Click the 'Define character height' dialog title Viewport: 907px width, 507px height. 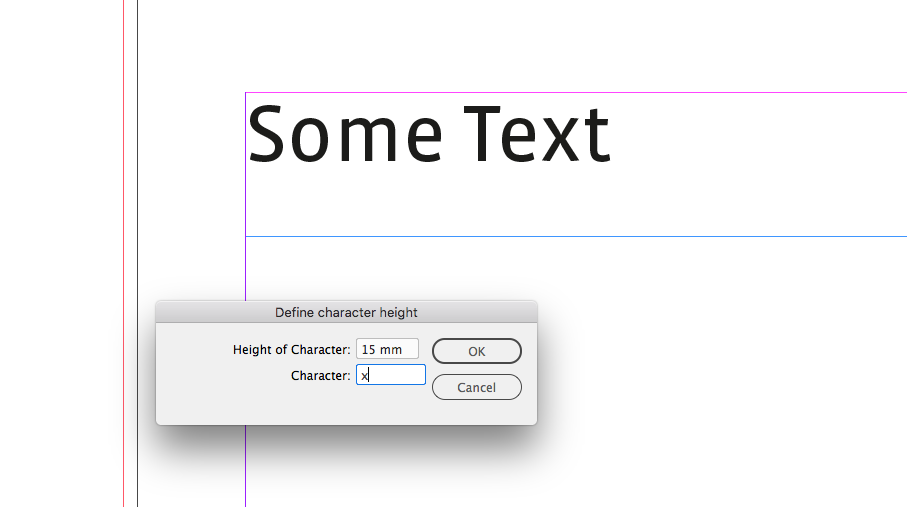tap(346, 313)
